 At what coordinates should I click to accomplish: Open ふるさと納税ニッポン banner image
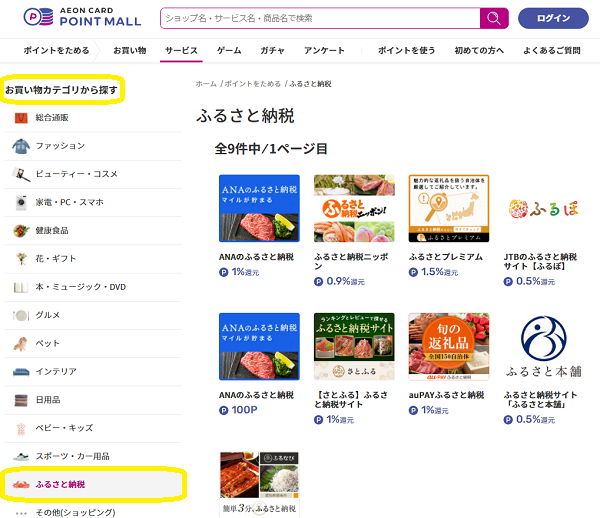click(x=354, y=209)
